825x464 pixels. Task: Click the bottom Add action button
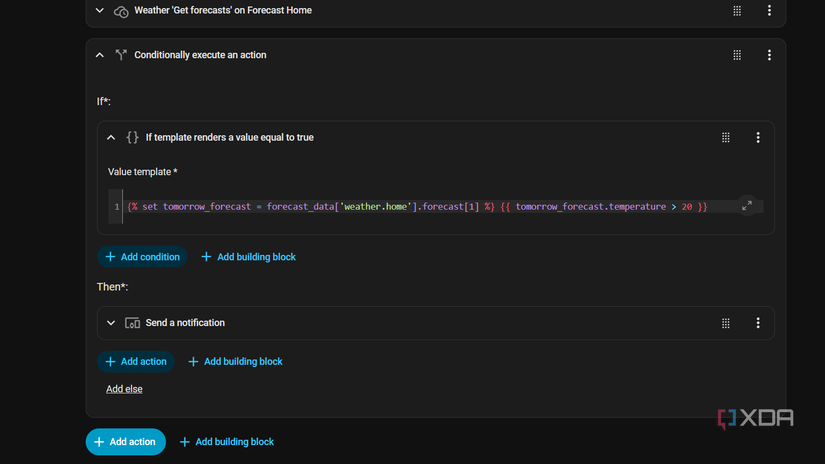126,442
